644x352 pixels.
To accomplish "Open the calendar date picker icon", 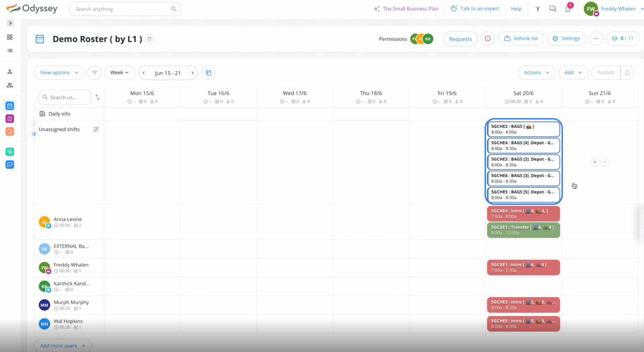I will (x=208, y=73).
